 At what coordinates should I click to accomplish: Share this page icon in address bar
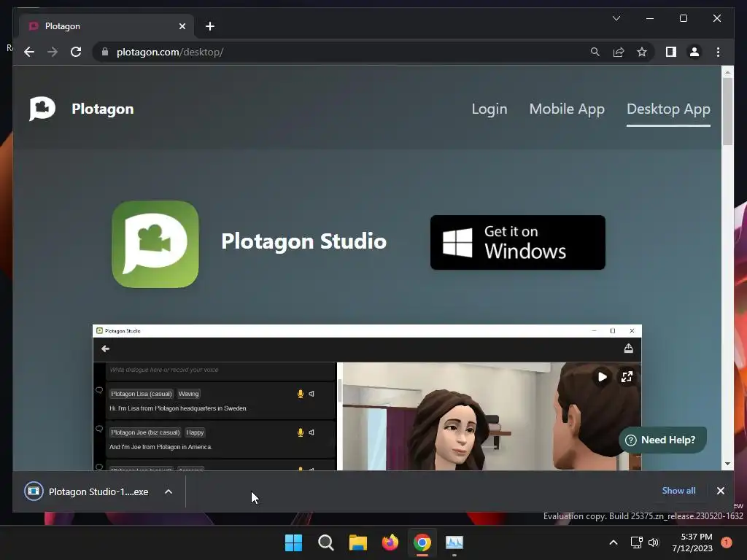tap(619, 52)
